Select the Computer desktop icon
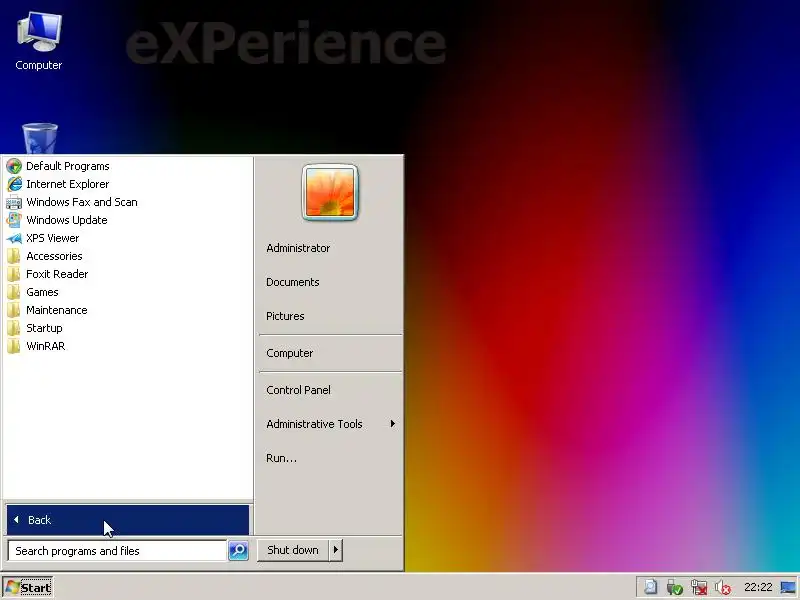The image size is (800, 600). point(39,41)
